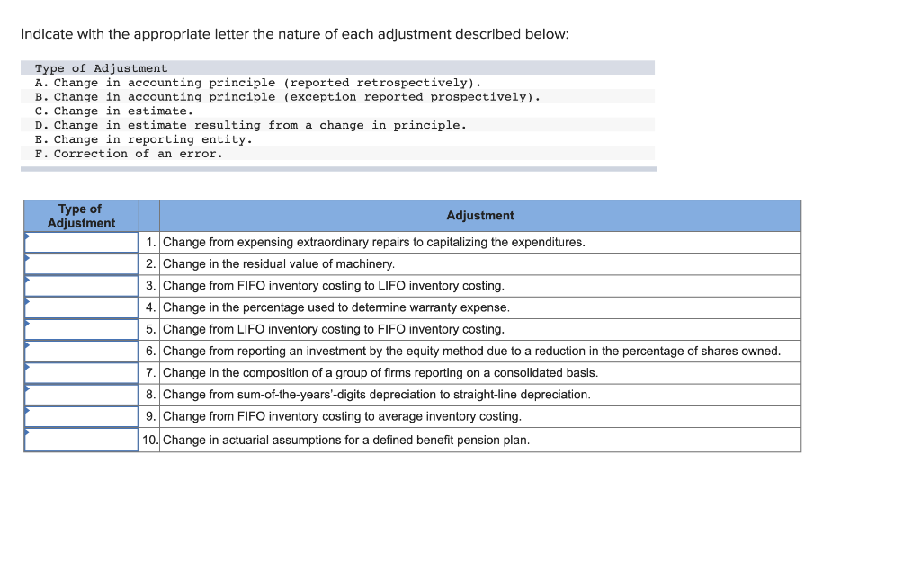Select the Type of Adjustment column header
Image resolution: width=921 pixels, height=588 pixels.
80,216
